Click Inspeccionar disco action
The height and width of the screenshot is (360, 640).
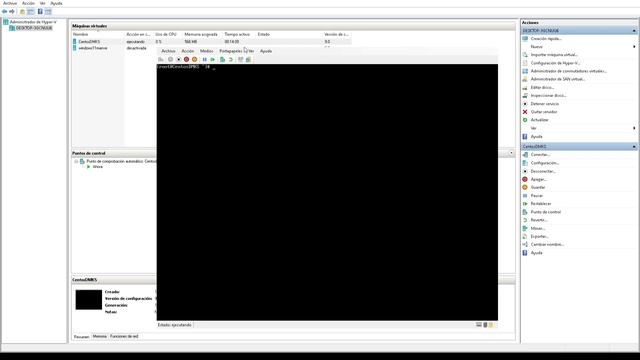coord(549,96)
